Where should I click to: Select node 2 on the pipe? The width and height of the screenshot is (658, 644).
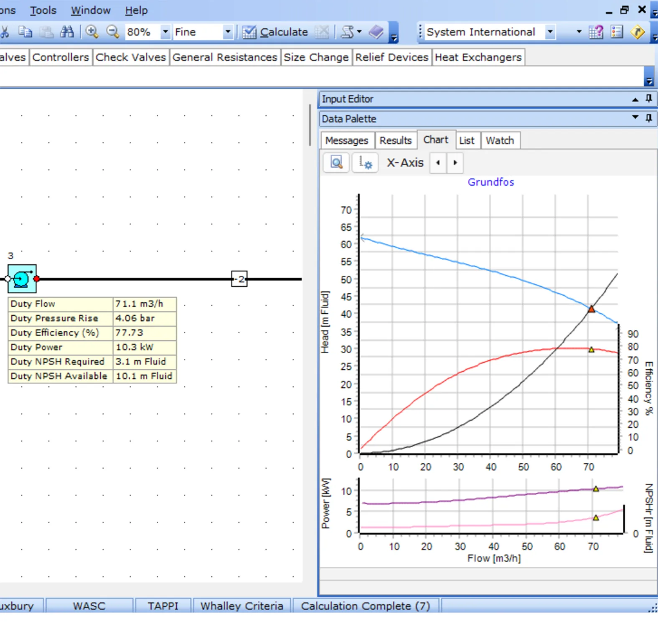tap(239, 279)
